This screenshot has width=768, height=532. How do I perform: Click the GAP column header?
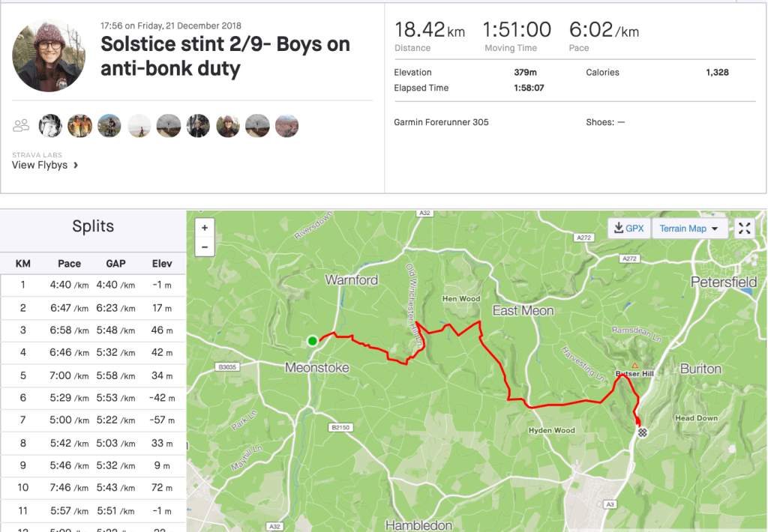115,264
